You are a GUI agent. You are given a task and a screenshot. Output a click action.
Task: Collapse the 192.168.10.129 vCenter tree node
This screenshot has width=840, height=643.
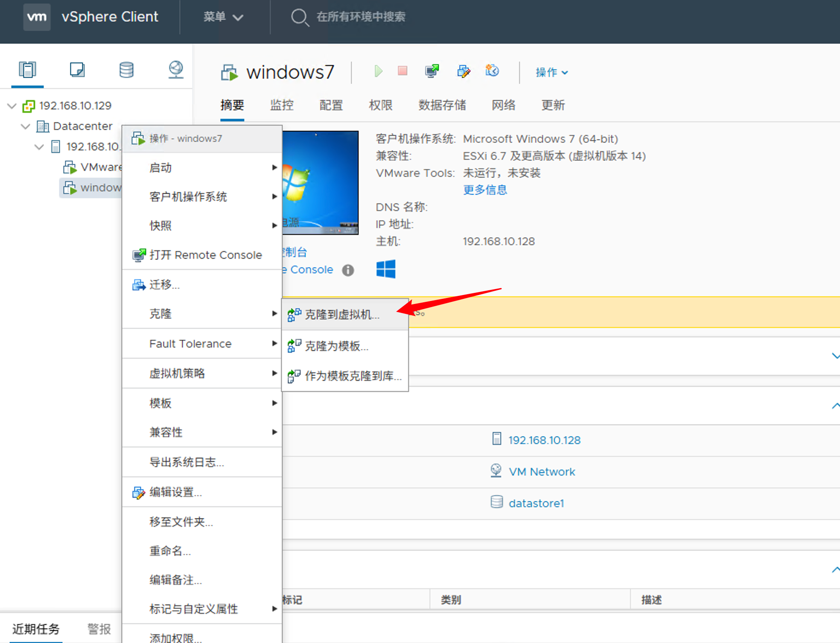pyautogui.click(x=12, y=106)
